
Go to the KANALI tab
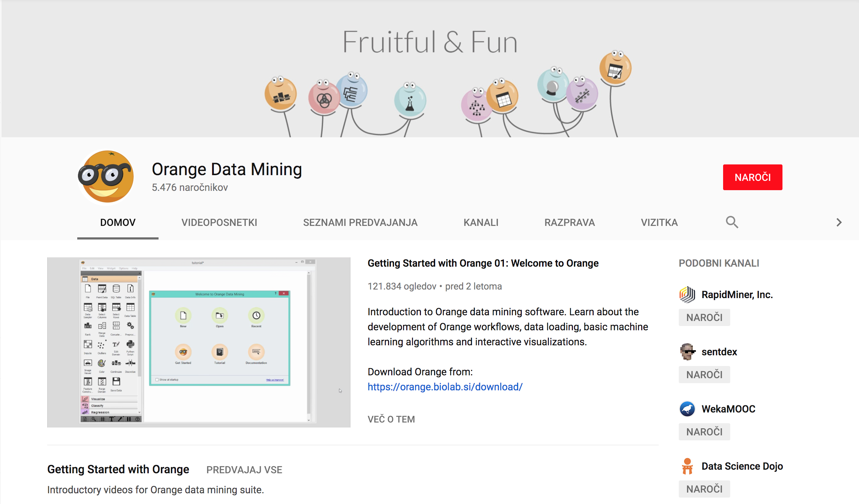tap(481, 222)
